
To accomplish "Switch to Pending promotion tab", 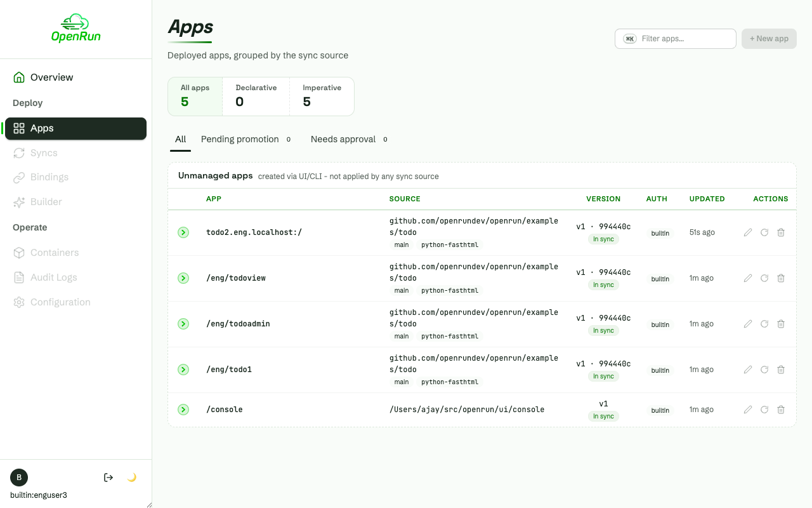I will click(246, 139).
